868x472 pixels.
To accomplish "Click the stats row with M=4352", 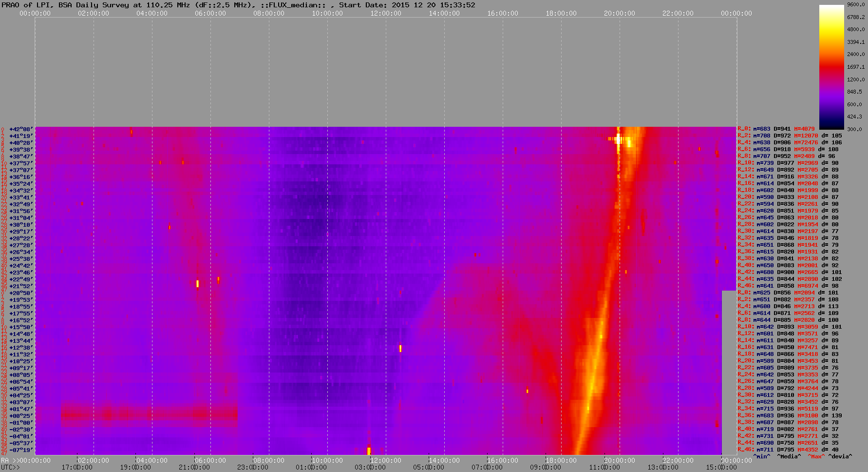I will 788,450.
